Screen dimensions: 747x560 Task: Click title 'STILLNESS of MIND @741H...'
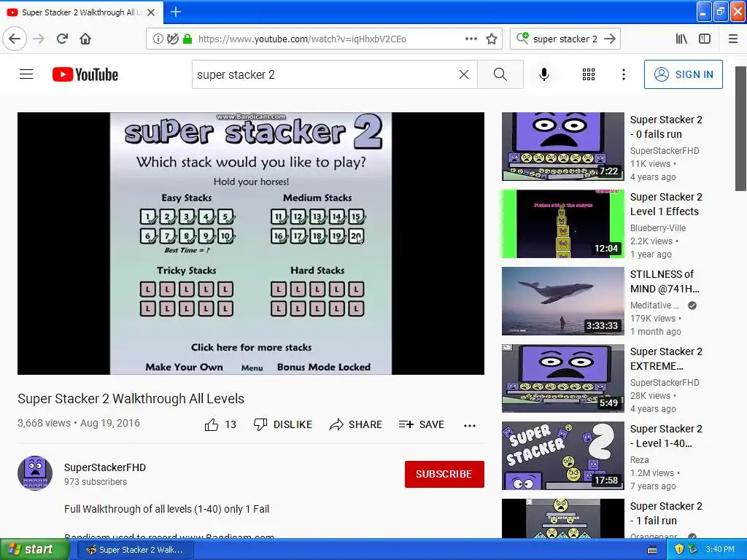click(665, 281)
